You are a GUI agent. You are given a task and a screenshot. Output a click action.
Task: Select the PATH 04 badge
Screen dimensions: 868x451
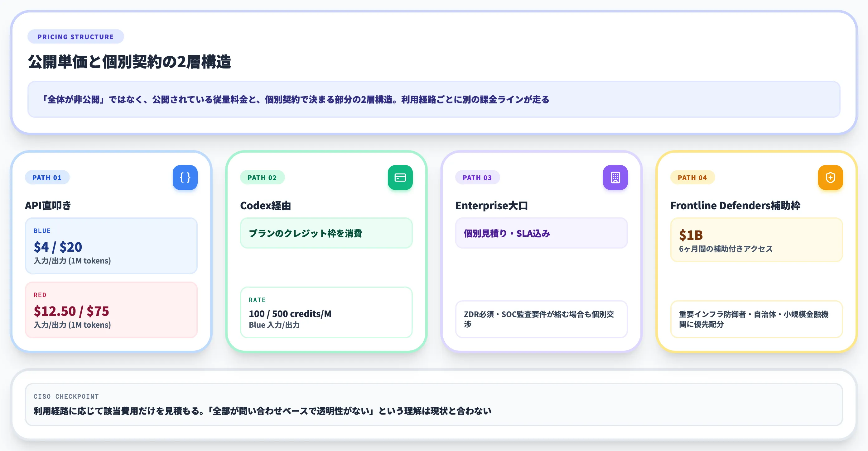pyautogui.click(x=692, y=177)
